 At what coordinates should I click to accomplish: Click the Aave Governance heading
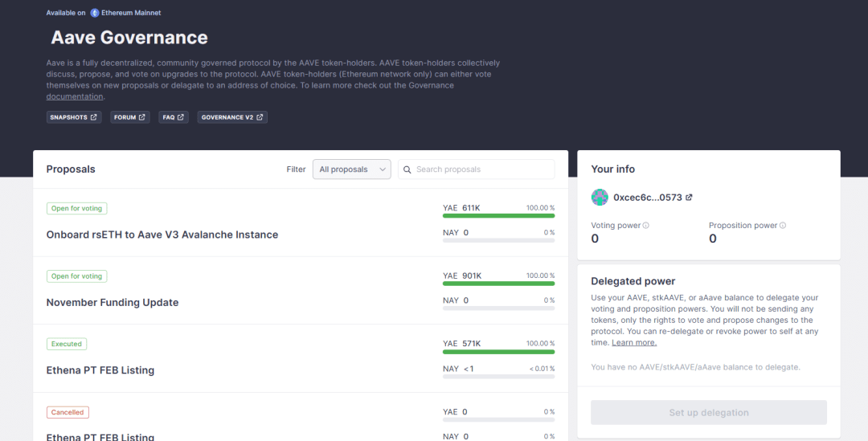point(129,37)
